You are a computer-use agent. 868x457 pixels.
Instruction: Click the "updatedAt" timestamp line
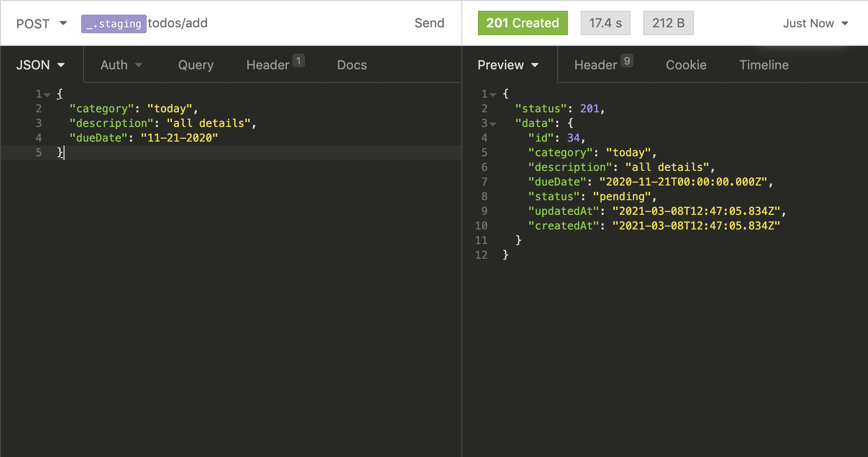[657, 211]
